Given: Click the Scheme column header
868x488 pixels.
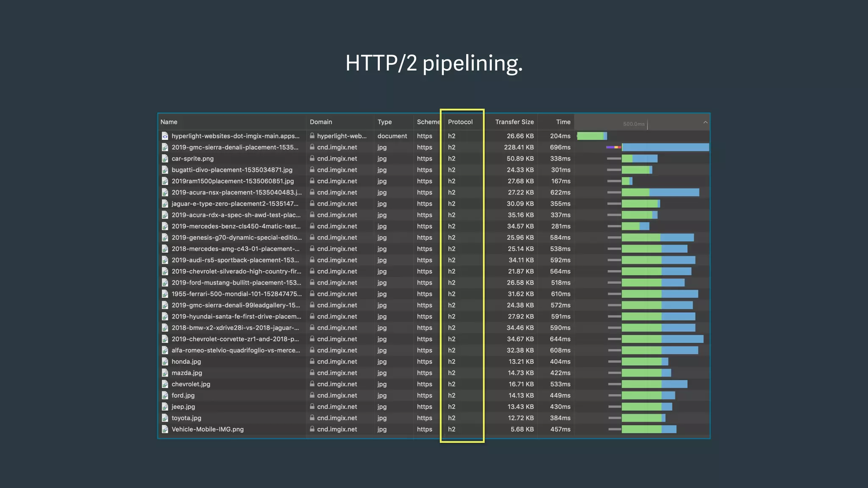Looking at the screenshot, I should coord(428,122).
